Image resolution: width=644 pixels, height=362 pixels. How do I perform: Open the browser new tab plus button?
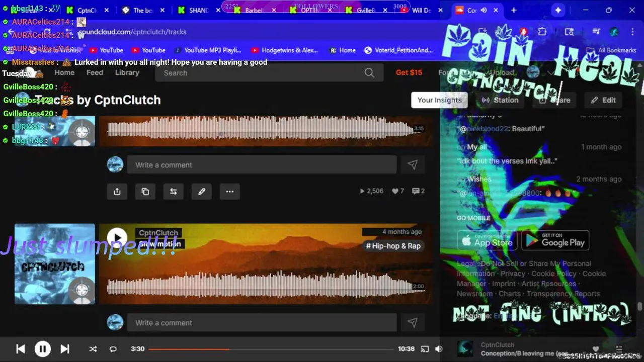514,10
